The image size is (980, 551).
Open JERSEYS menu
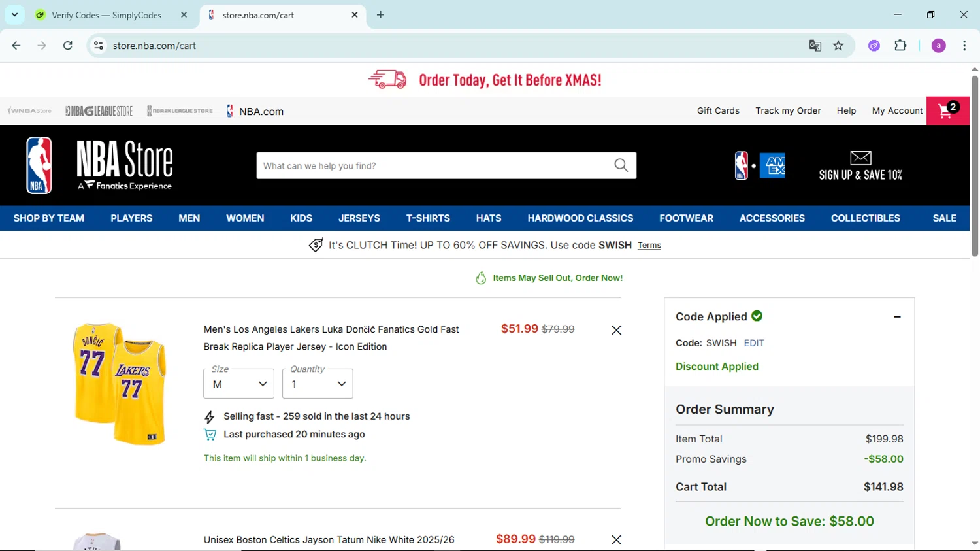tap(359, 218)
